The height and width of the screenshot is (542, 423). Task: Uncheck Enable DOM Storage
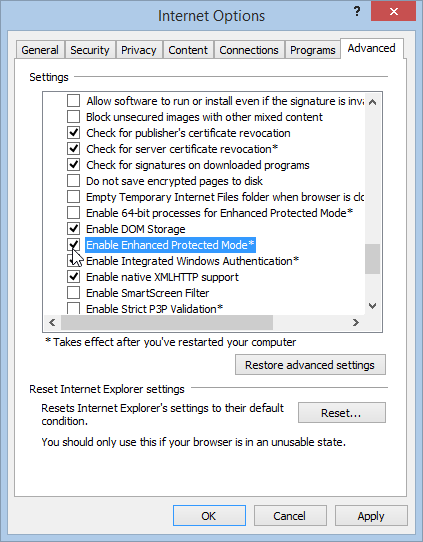[x=73, y=229]
